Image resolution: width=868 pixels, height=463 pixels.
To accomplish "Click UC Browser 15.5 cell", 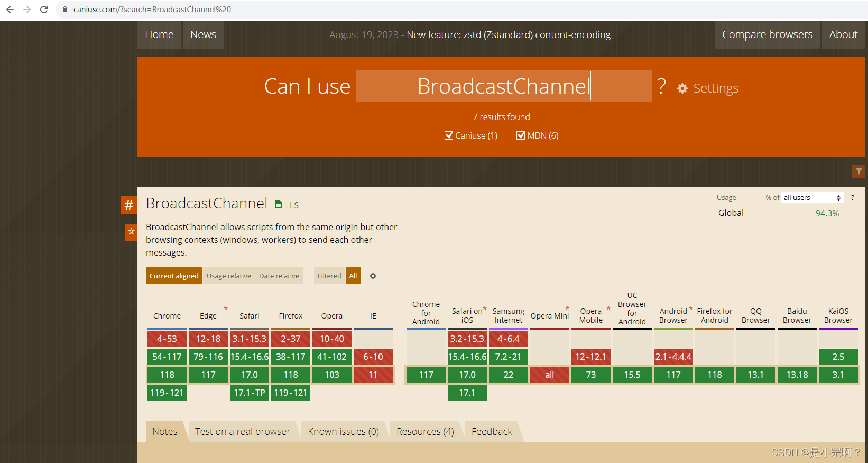I will [632, 375].
